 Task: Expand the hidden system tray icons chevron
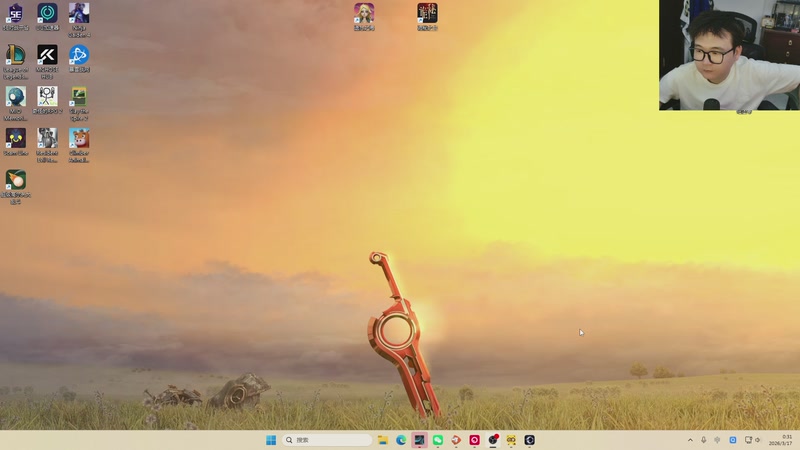[690, 440]
